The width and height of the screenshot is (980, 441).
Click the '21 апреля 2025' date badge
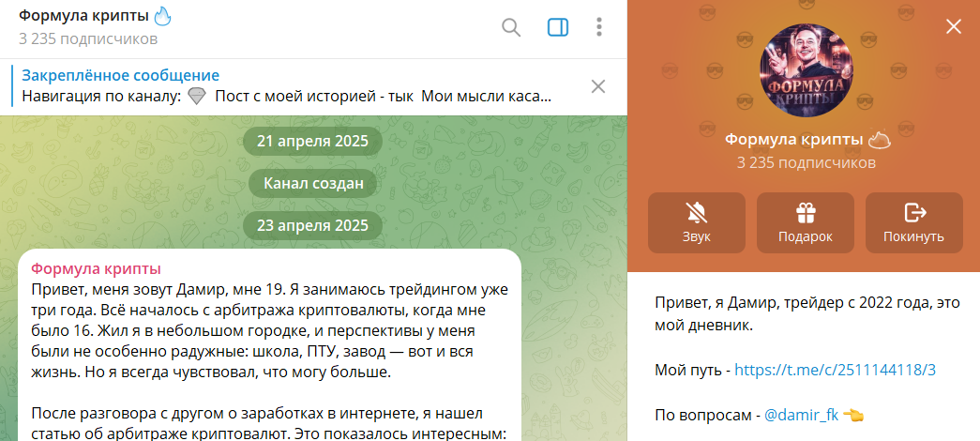pyautogui.click(x=312, y=140)
